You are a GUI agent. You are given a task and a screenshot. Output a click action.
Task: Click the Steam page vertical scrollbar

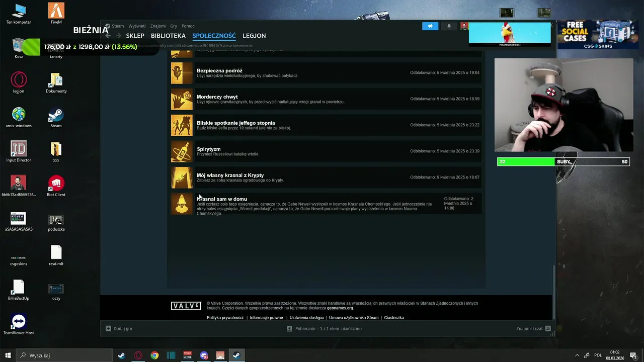[x=554, y=292]
